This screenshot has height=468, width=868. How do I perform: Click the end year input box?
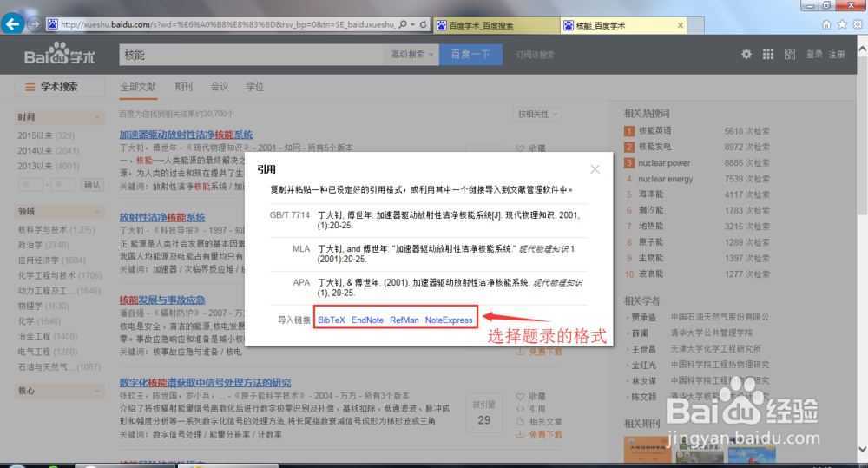tap(62, 184)
